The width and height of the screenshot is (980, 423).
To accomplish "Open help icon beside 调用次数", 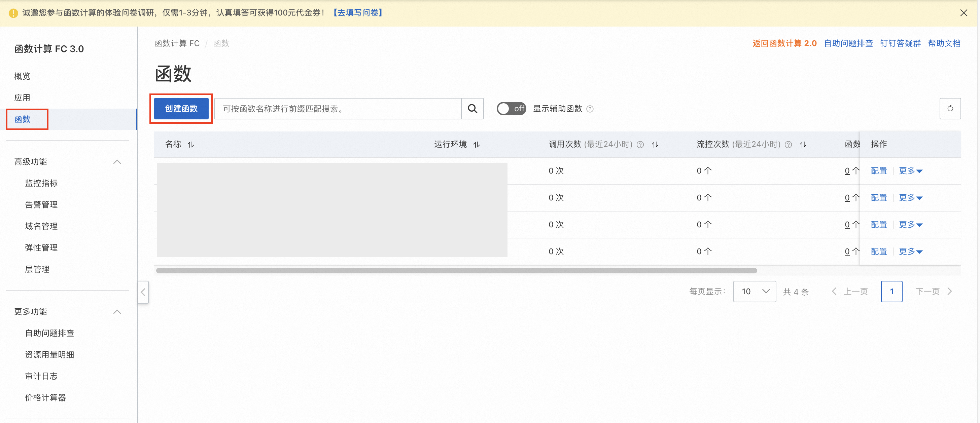I will pyautogui.click(x=640, y=145).
